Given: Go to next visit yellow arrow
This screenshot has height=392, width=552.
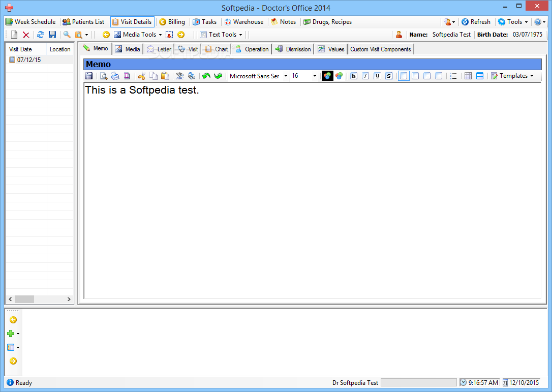Looking at the screenshot, I should 181,35.
